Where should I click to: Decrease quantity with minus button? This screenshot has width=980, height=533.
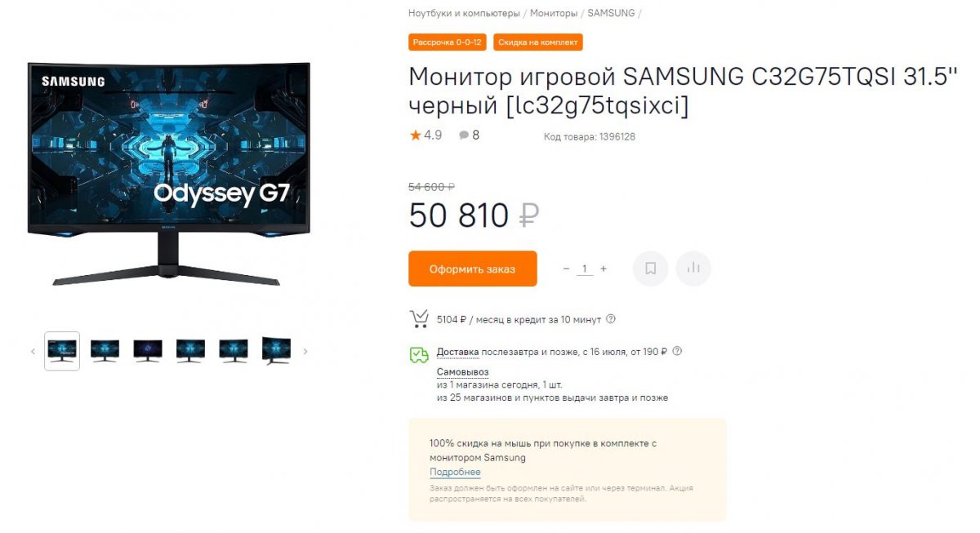click(567, 269)
